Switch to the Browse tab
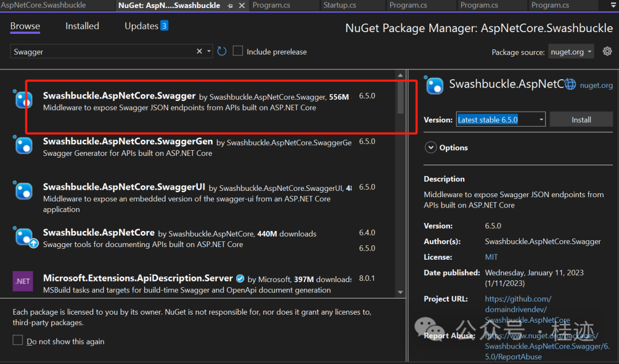This screenshot has height=364, width=619. [x=25, y=26]
